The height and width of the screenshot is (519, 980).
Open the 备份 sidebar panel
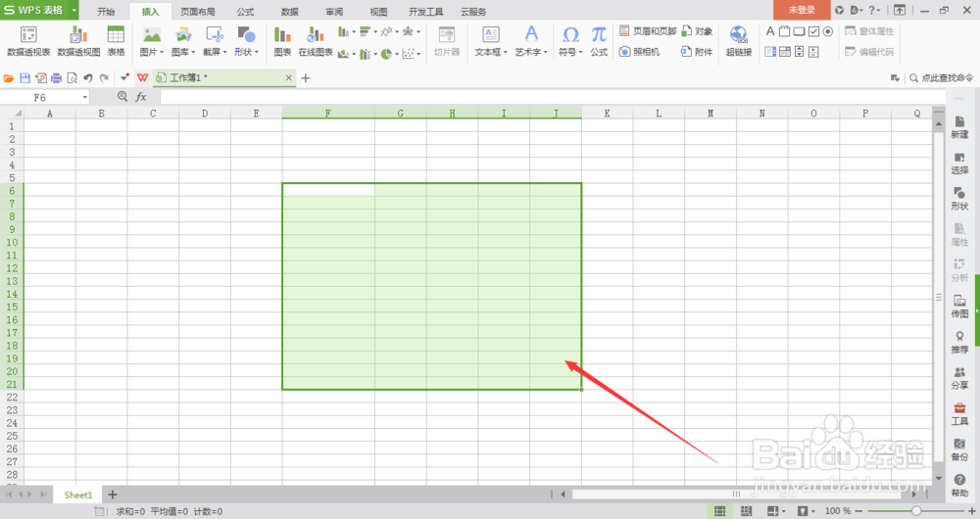959,449
